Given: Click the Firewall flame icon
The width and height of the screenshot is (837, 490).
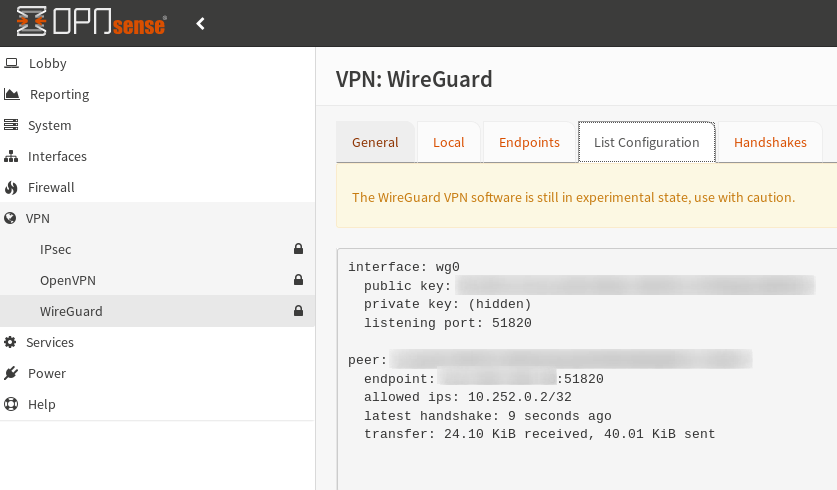Looking at the screenshot, I should [x=11, y=187].
